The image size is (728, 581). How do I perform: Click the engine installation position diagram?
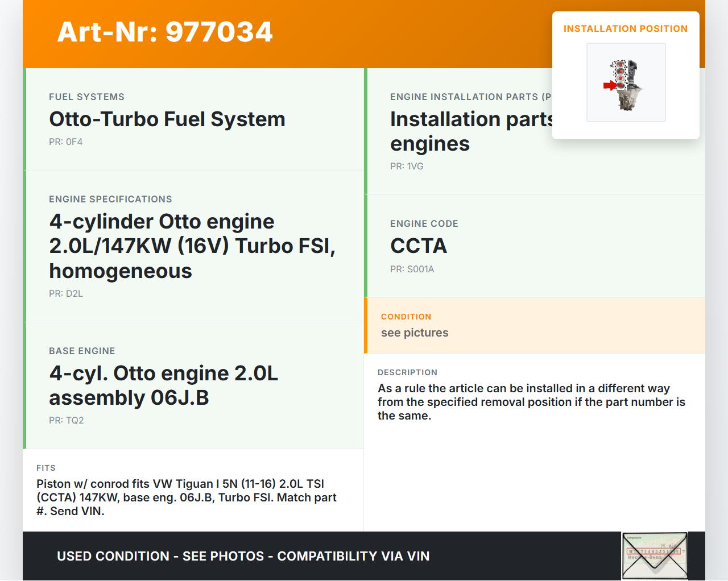click(x=626, y=82)
